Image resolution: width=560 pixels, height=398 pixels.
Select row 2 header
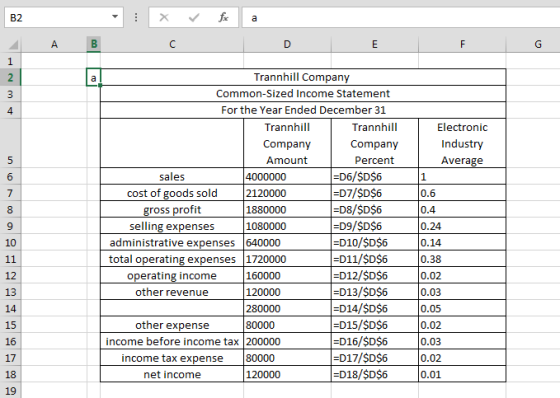click(10, 77)
